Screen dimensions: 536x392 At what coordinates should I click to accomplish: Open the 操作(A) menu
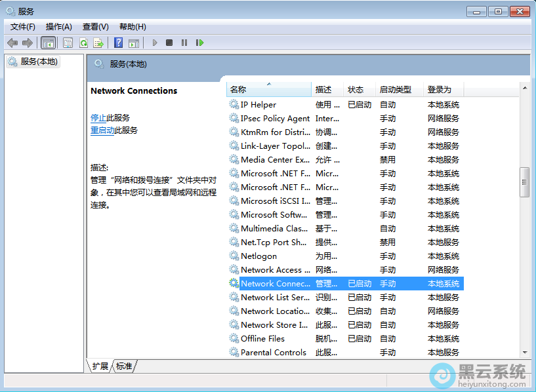[59, 27]
